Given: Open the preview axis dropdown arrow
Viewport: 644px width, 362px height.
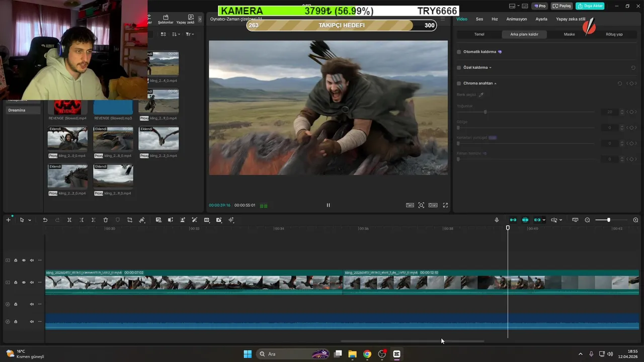Looking at the screenshot, I should [x=560, y=220].
